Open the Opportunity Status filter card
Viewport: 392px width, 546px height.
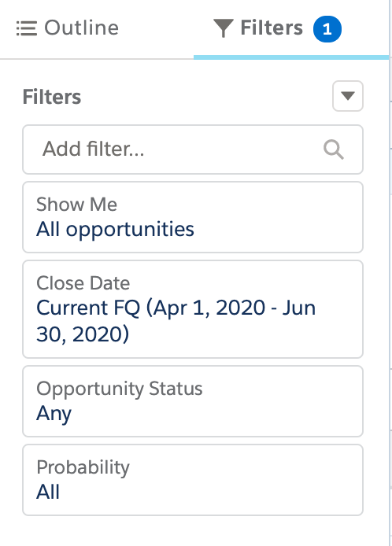click(x=193, y=401)
